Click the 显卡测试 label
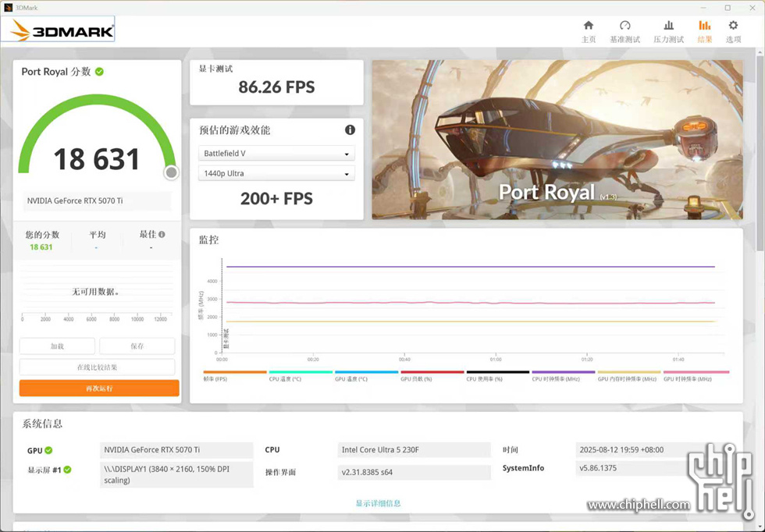Screen dimensions: 765x532 [215, 69]
